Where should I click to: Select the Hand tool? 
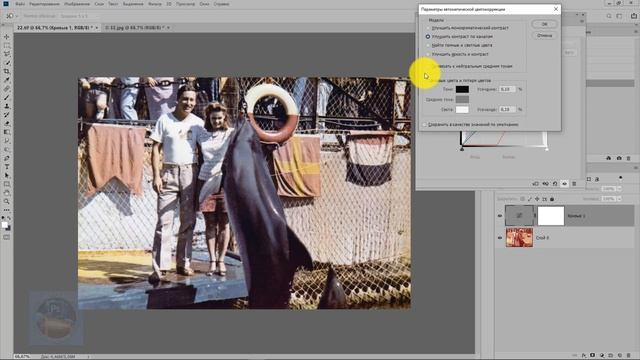(7, 193)
